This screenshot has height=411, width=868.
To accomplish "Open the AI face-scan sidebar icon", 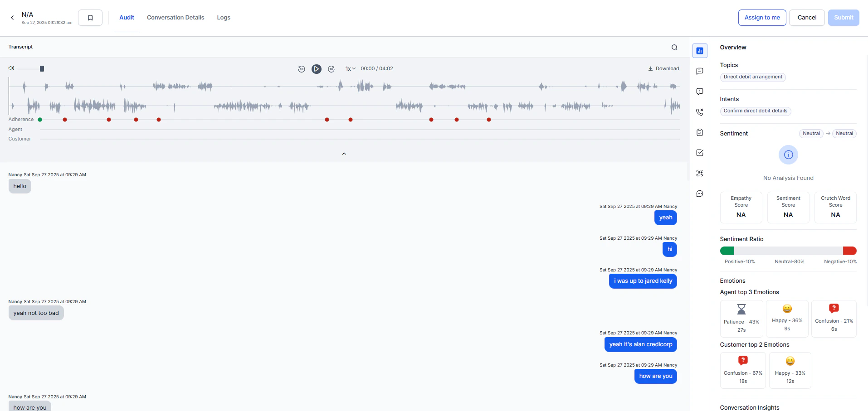I will click(x=700, y=173).
